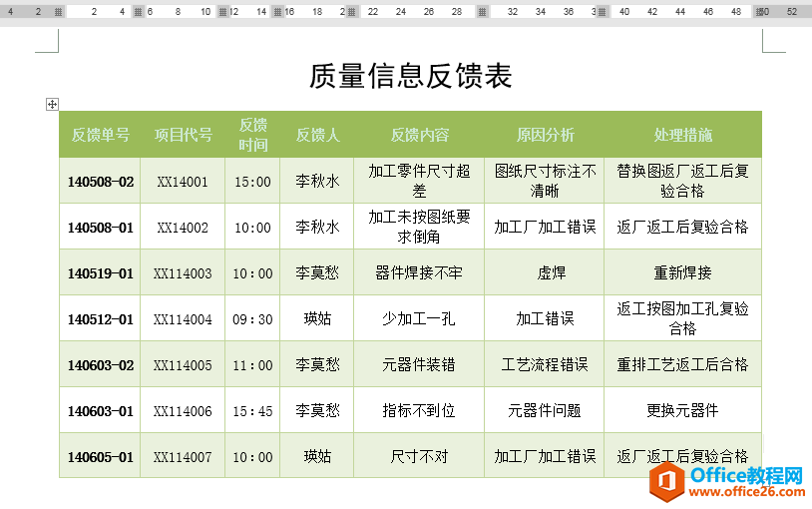
Task: Click the cell 重排工艺返工后合格
Action: click(x=682, y=364)
